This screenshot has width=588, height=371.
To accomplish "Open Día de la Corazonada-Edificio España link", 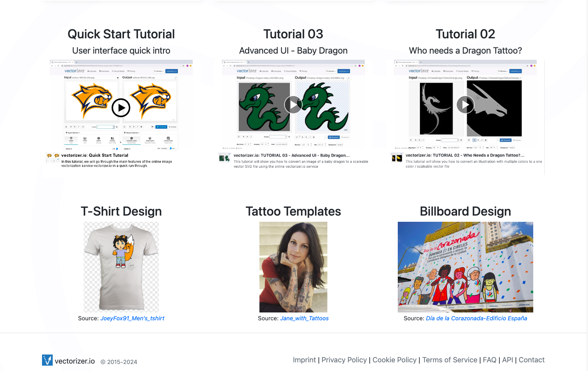I will [x=476, y=318].
